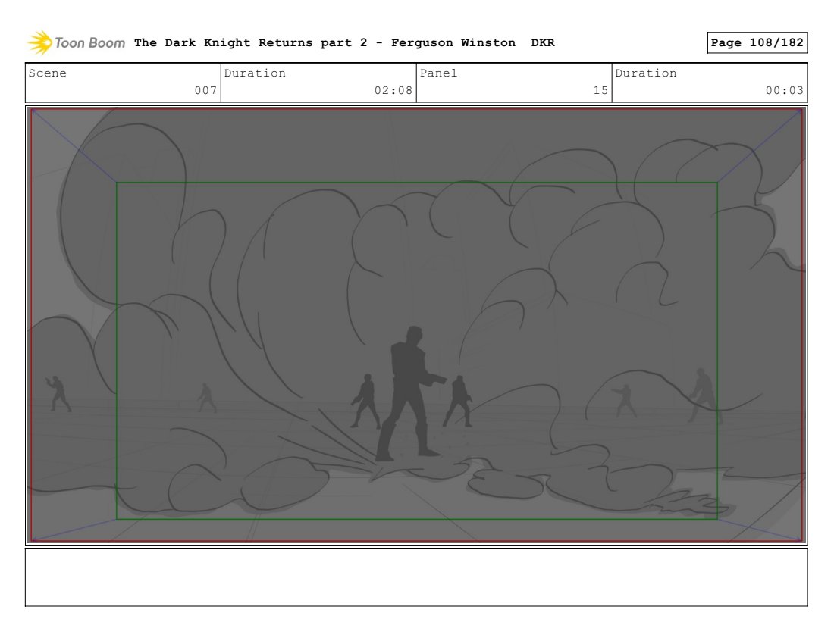Click the empty notes box below the panel
The image size is (834, 644).
416,577
